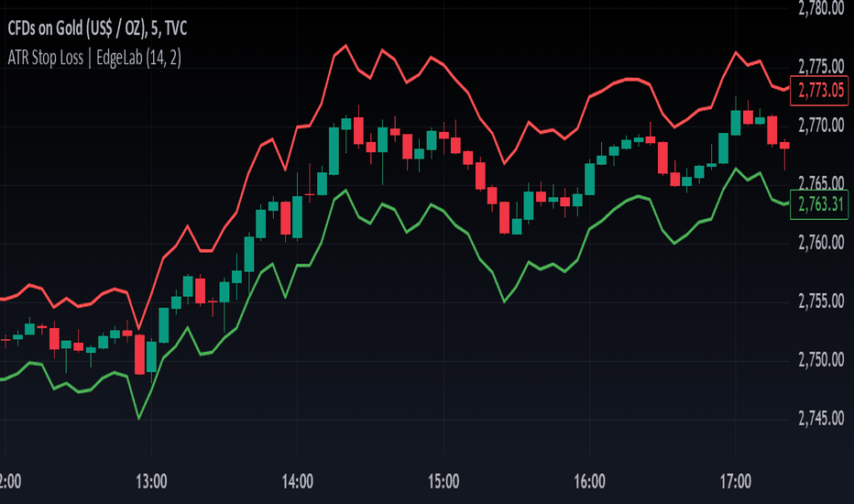Click the 2,750.00 price axis value
The image size is (854, 504).
pos(821,359)
